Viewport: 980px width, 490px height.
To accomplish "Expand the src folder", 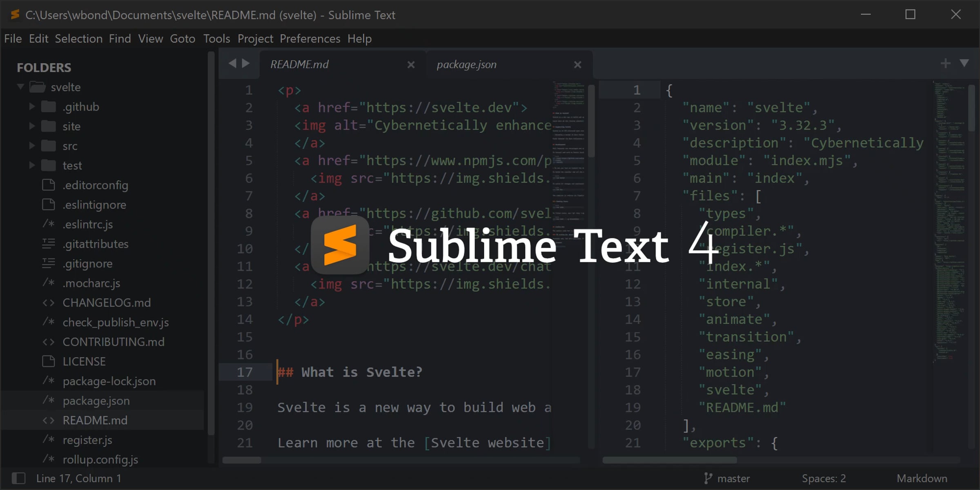I will tap(32, 146).
